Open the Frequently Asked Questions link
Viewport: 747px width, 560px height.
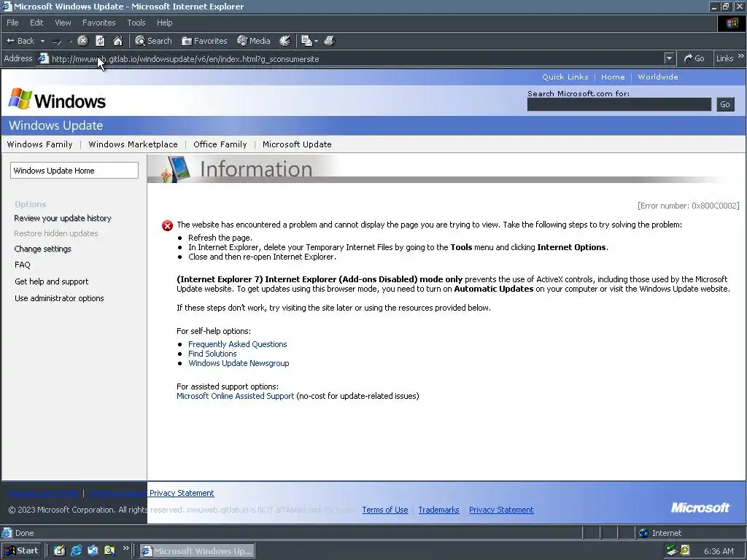237,344
